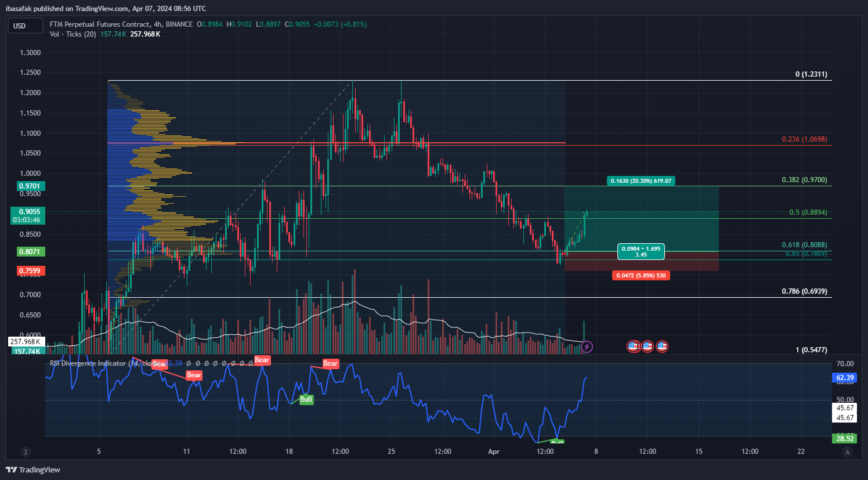Click the published on TradingView.com header text
Viewport: 868px width, 480px height.
coord(81,9)
